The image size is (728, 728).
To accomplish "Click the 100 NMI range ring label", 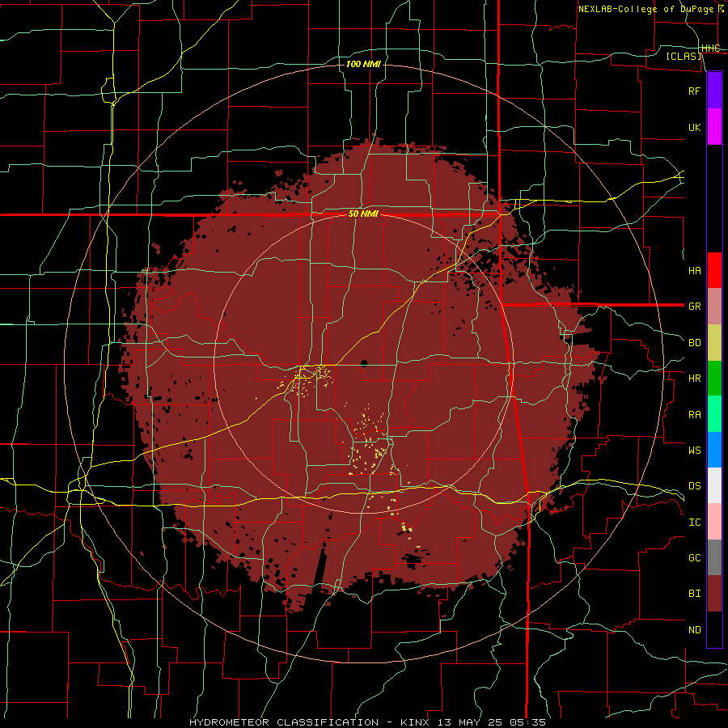I will pyautogui.click(x=363, y=64).
